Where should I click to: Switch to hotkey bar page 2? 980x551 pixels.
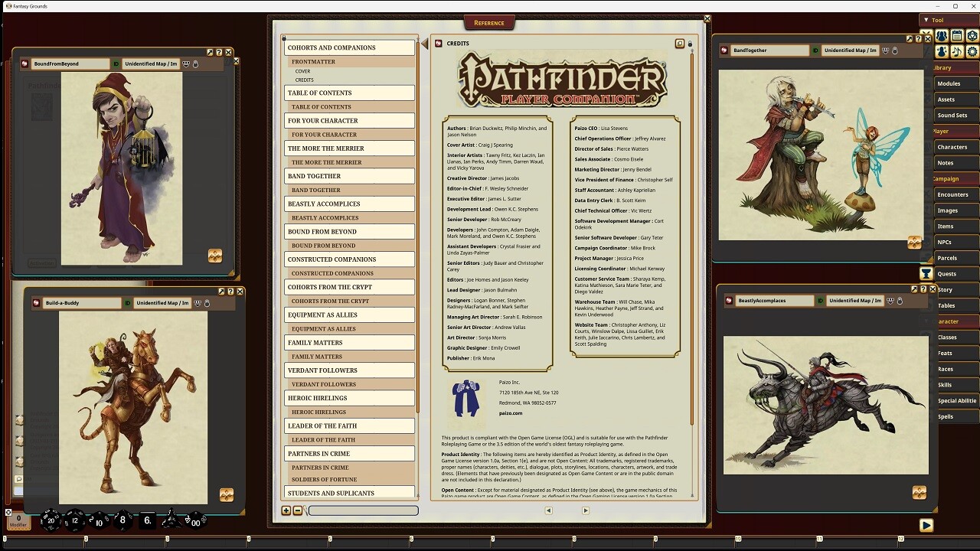86,539
